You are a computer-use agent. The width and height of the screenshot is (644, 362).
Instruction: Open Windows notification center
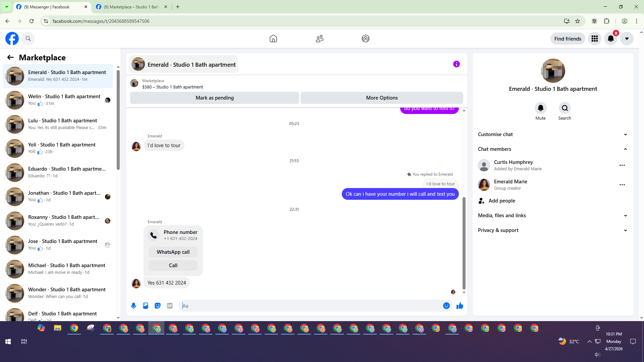(633, 342)
